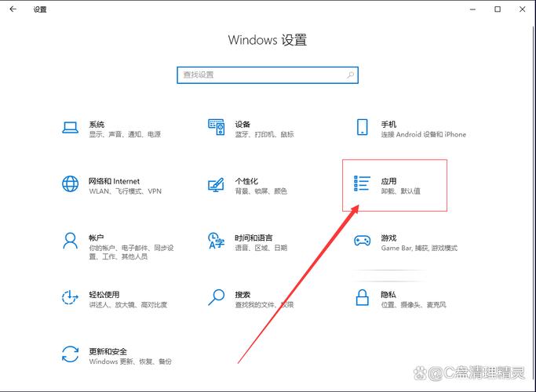The image size is (536, 392).
Task: Open 系统 settings label
Action: (97, 124)
